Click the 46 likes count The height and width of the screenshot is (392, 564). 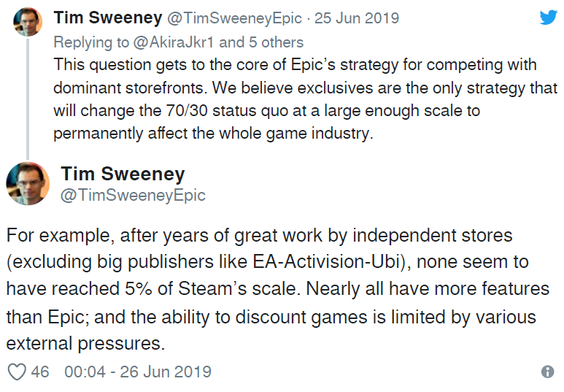pyautogui.click(x=39, y=372)
